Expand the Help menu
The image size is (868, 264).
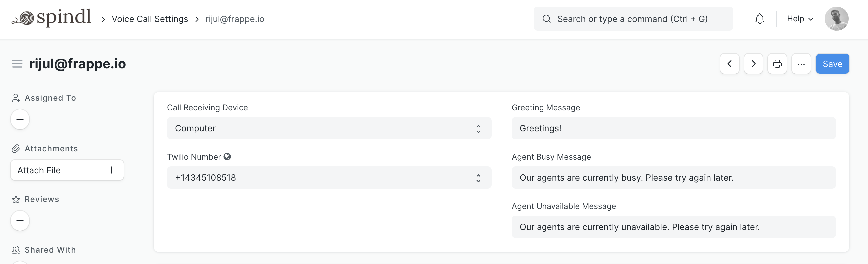800,19
